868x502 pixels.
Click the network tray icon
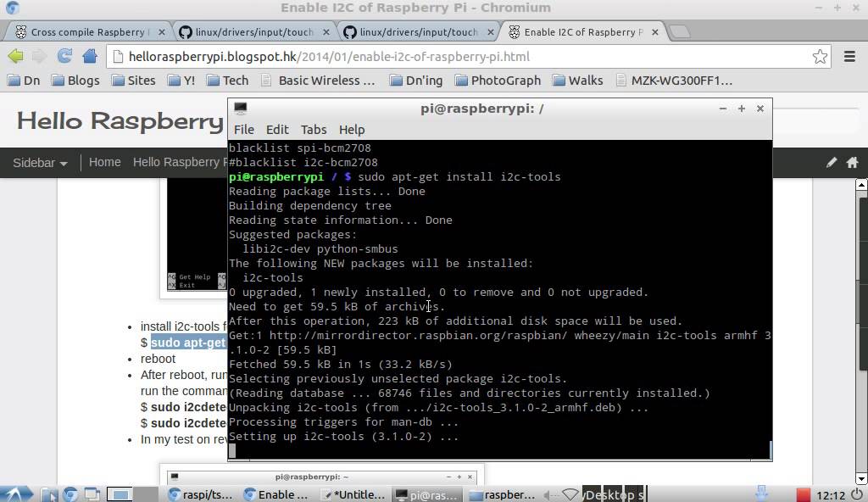point(570,494)
